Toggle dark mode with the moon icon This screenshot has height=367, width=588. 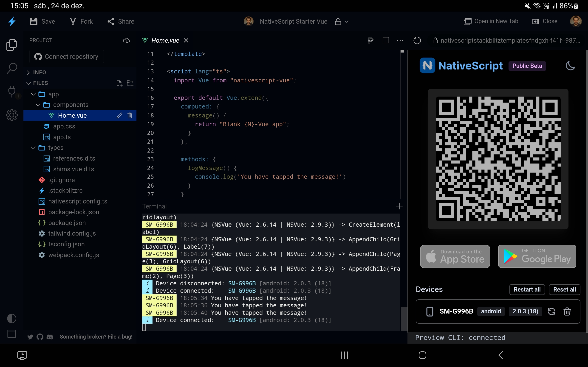click(571, 66)
